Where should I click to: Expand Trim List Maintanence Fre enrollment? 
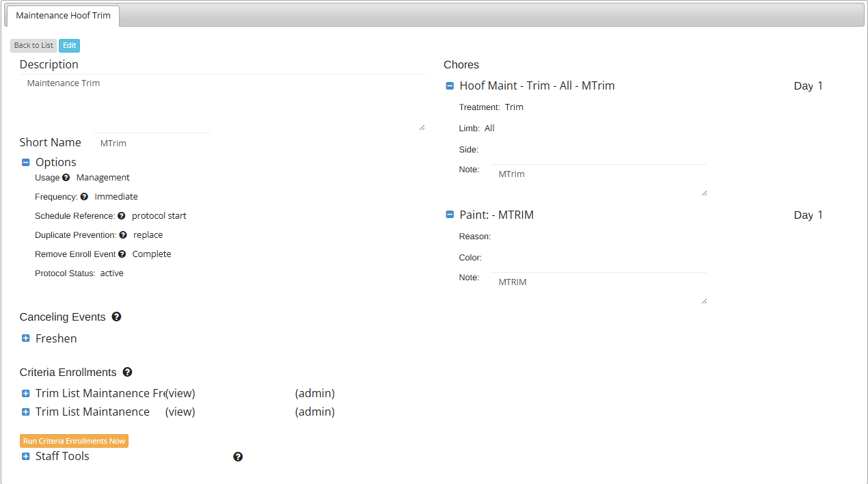tap(26, 394)
